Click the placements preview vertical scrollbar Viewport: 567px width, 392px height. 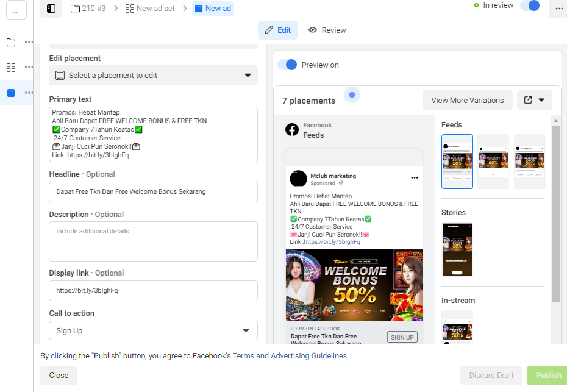click(555, 213)
